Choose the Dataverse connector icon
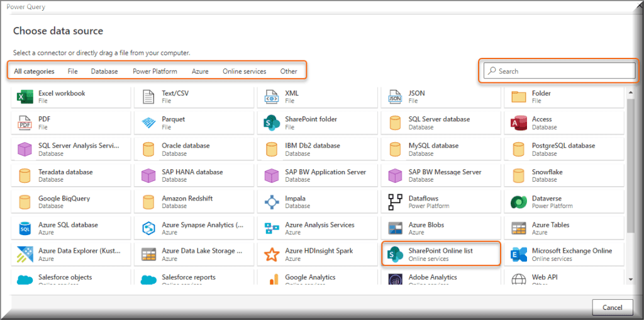Screen dimensions: 644x320 pos(518,202)
